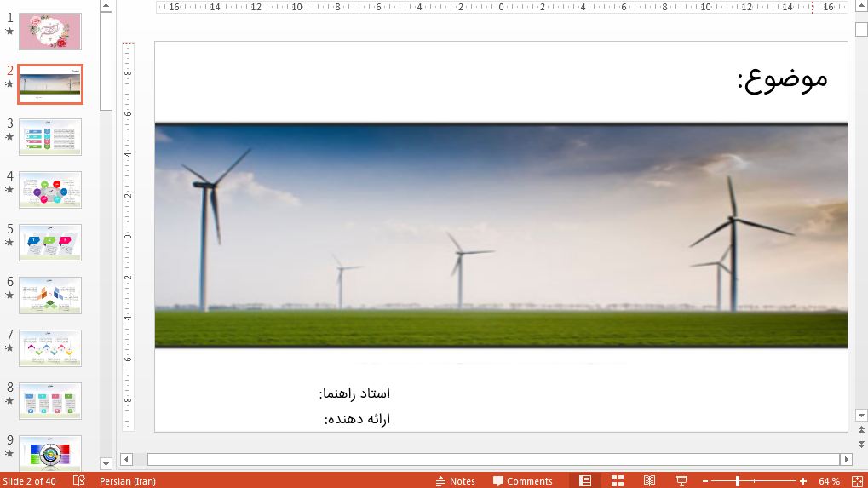Viewport: 868px width, 488px height.
Task: Start the Slide Show from status bar
Action: 681,481
